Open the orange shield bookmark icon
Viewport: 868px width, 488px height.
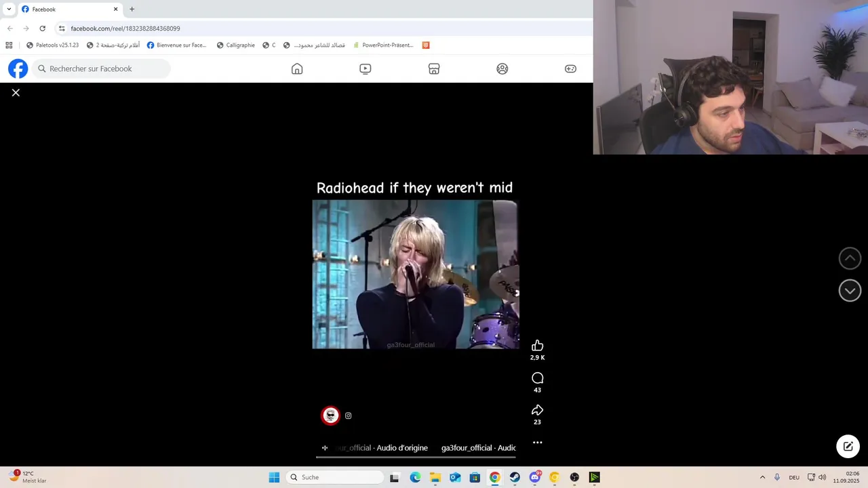point(426,45)
